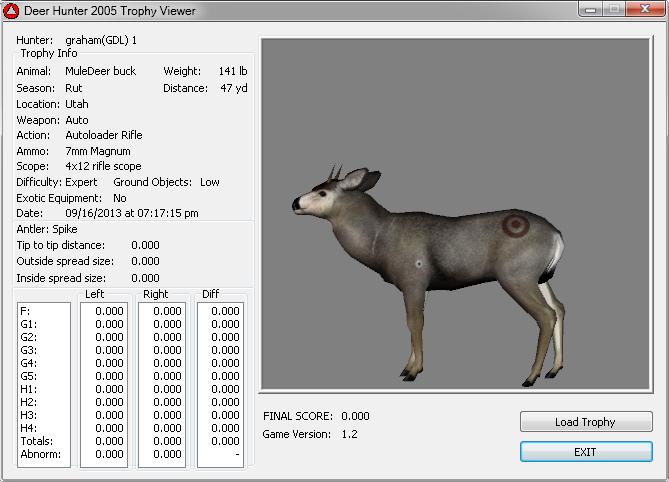Viewport: 669px width, 482px height.
Task: Click the FINAL SCORE value
Action: click(x=355, y=416)
